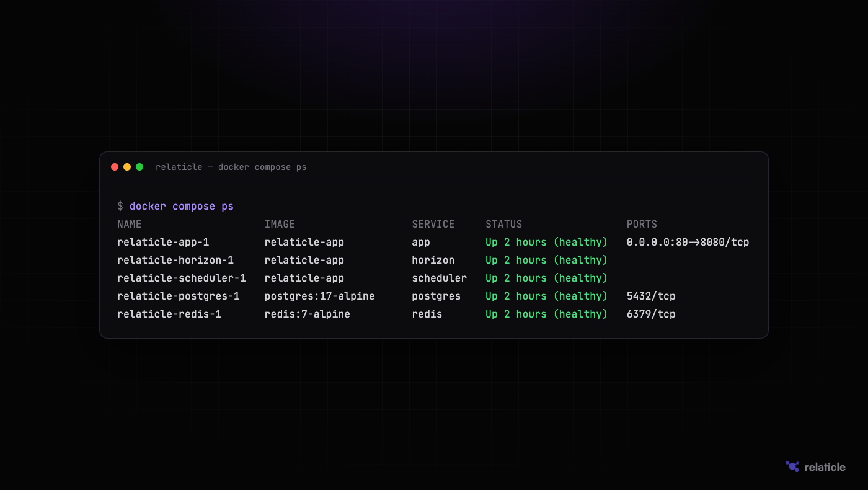The width and height of the screenshot is (868, 490).
Task: Click the 6379/tcp port entry
Action: [x=651, y=314]
